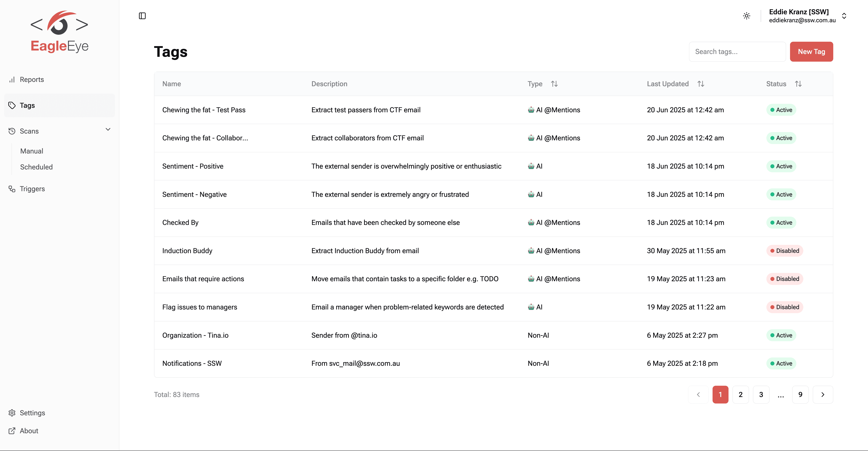Click the robot icon in Sentiment - Positive row
Image resolution: width=868 pixels, height=451 pixels.
point(531,166)
